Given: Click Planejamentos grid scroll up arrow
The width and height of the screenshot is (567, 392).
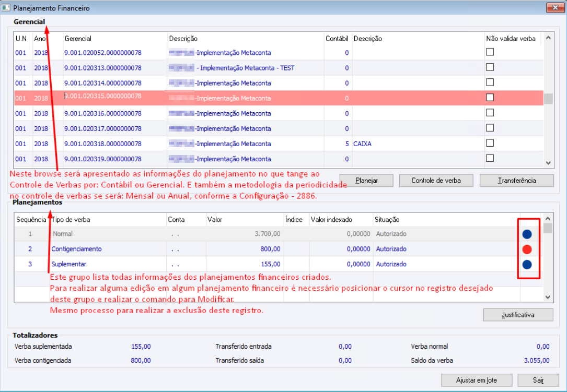Looking at the screenshot, I should coord(548,219).
